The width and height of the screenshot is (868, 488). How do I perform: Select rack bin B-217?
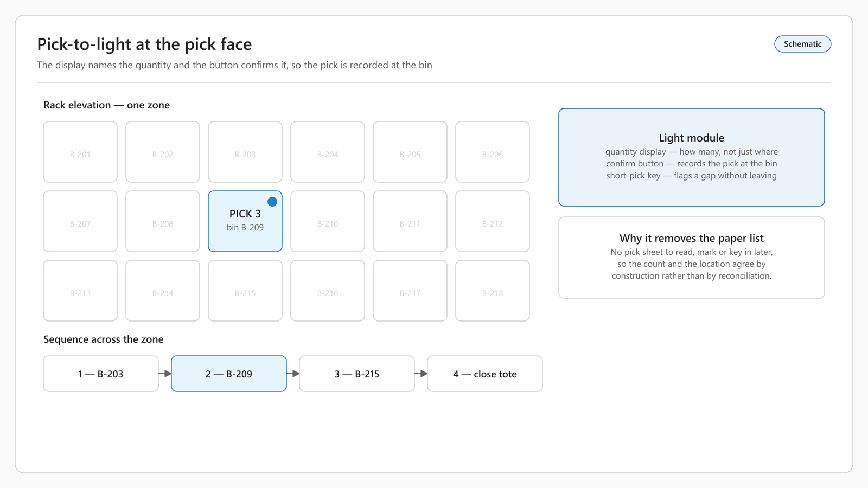point(410,291)
